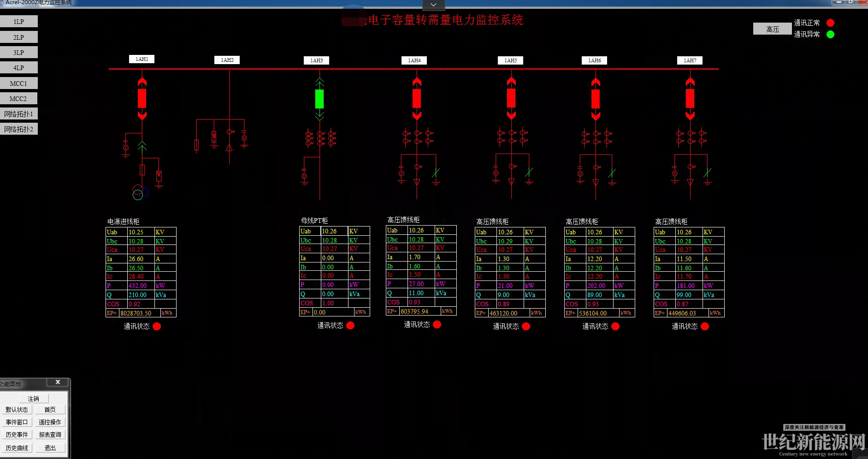The width and height of the screenshot is (868, 459).
Task: Click the red circuit breaker under 1AH1
Action: click(142, 98)
